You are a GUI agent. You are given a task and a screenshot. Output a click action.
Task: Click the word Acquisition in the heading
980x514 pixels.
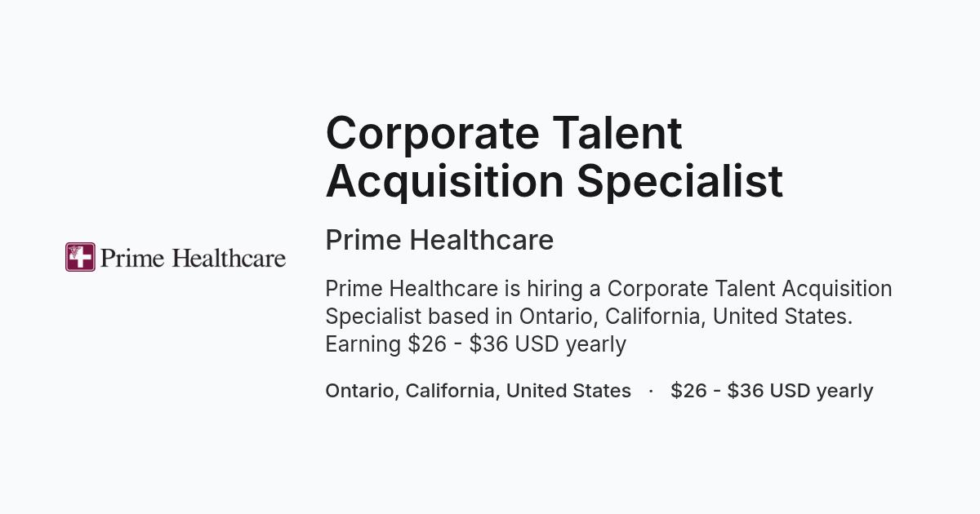(444, 182)
